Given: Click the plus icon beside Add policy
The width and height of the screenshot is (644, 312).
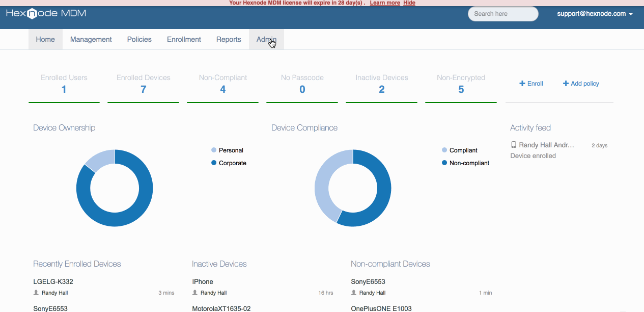Looking at the screenshot, I should tap(566, 84).
